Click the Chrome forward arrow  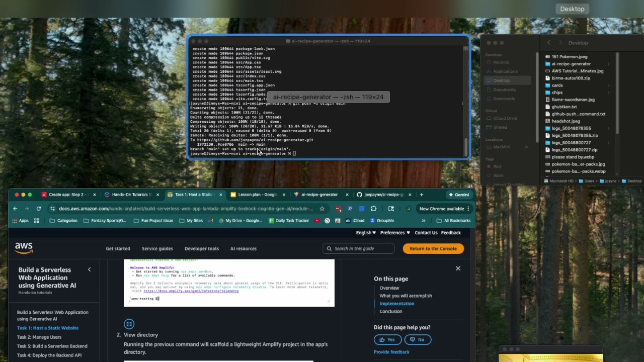(27, 209)
